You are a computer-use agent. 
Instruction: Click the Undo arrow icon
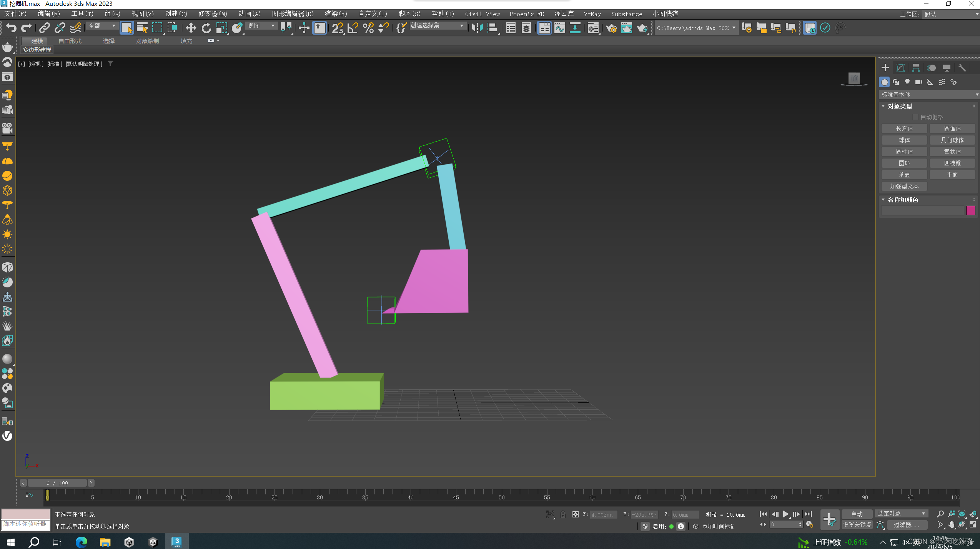pos(11,28)
